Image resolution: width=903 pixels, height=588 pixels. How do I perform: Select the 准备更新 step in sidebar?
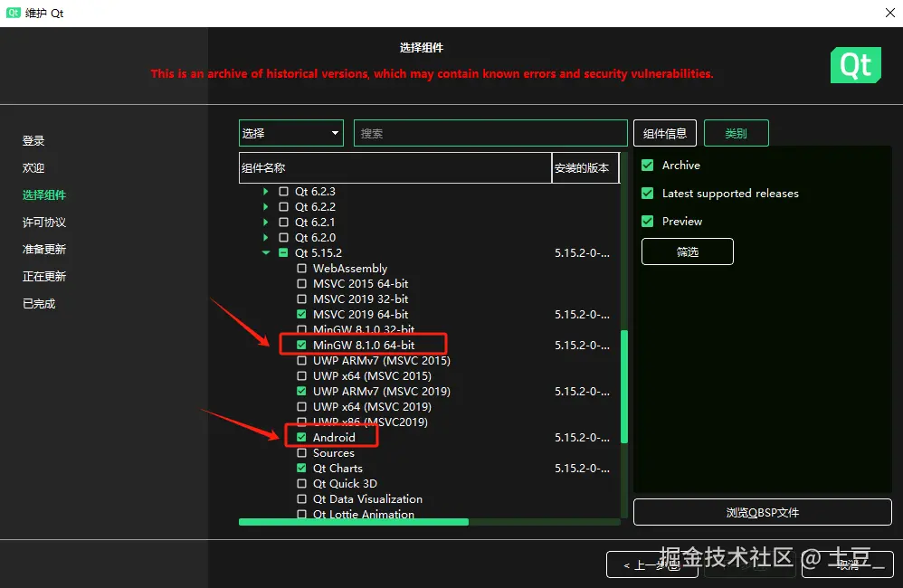click(x=44, y=249)
